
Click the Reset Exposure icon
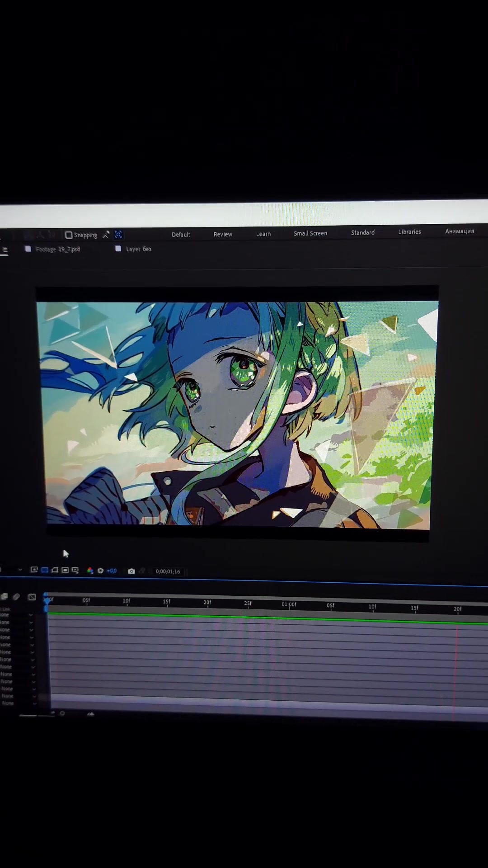click(100, 571)
